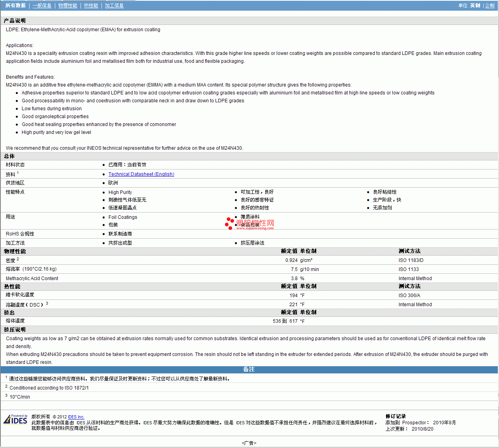Click the 联系制造商 RoHS entry
Viewport: 499px width, 448px height.
120,234
